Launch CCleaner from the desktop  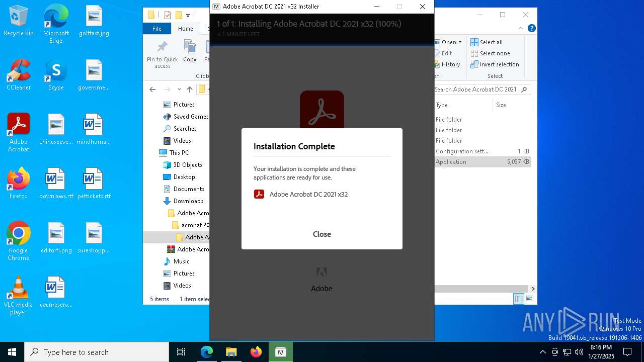tap(19, 75)
